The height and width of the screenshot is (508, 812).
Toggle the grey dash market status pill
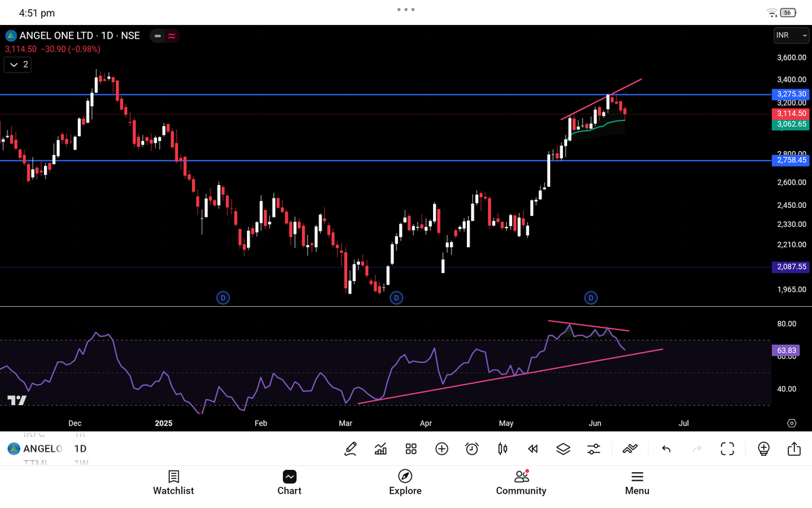[x=158, y=36]
